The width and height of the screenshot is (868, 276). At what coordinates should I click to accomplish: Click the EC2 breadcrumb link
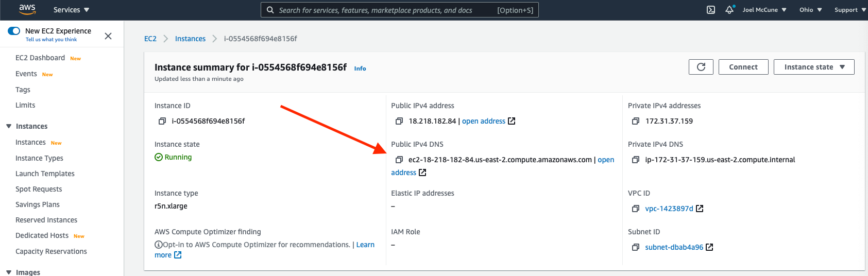[150, 39]
